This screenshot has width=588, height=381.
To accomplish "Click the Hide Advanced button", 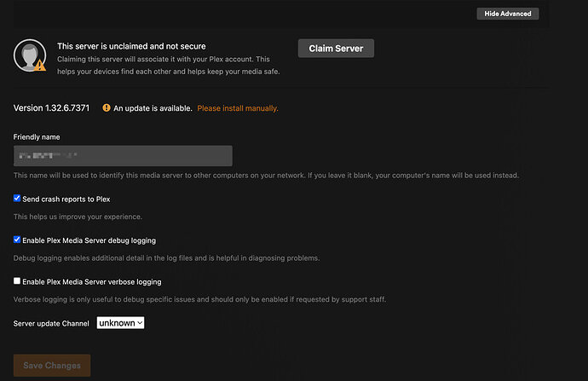I will 507,14.
